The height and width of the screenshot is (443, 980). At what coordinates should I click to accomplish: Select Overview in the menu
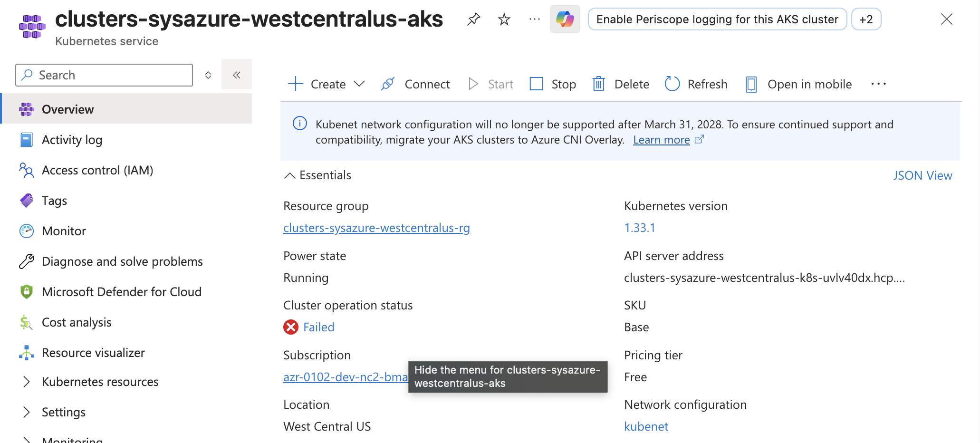[67, 109]
